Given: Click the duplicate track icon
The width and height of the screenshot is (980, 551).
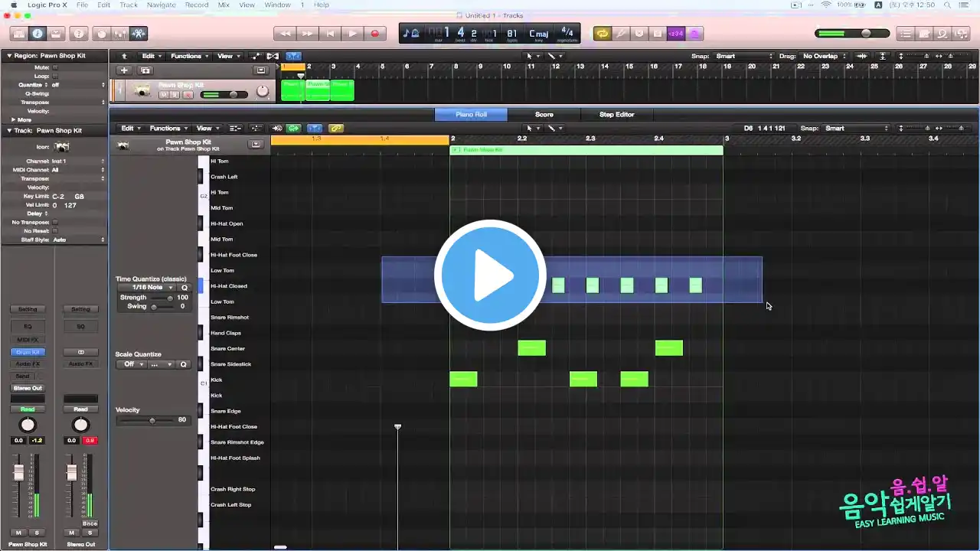Looking at the screenshot, I should (x=145, y=70).
